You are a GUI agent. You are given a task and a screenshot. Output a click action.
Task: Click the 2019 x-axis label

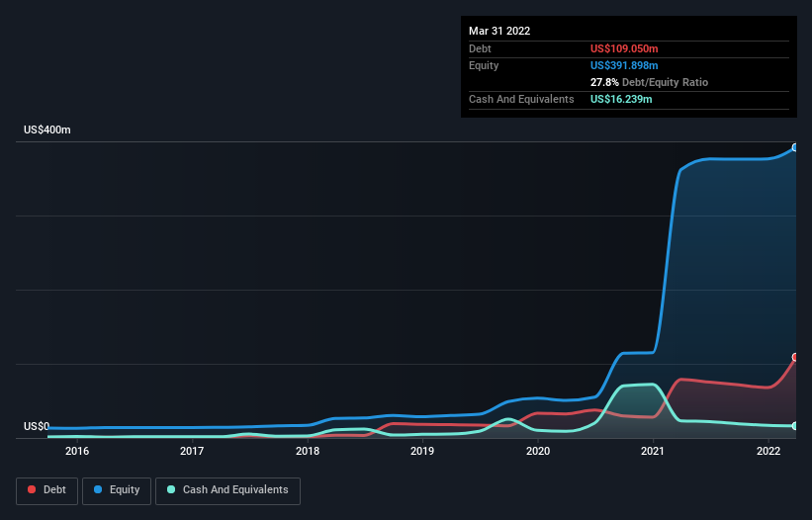click(x=422, y=451)
